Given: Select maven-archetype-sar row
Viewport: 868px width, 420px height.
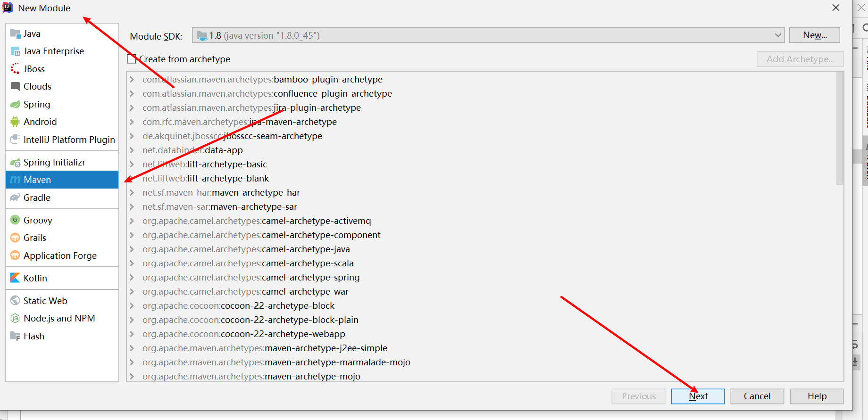Looking at the screenshot, I should [x=481, y=206].
